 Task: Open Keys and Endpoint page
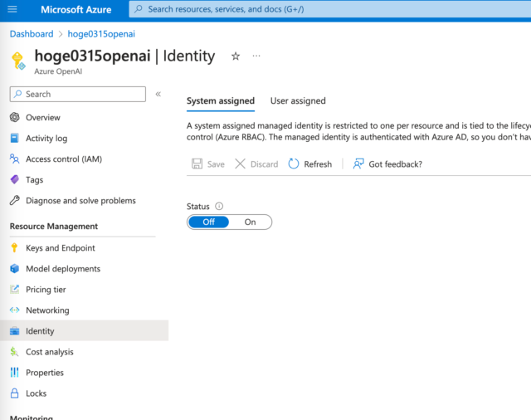[61, 248]
